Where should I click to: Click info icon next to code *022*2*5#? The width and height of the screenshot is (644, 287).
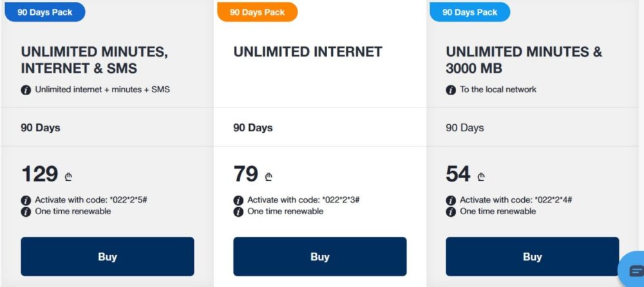point(26,200)
